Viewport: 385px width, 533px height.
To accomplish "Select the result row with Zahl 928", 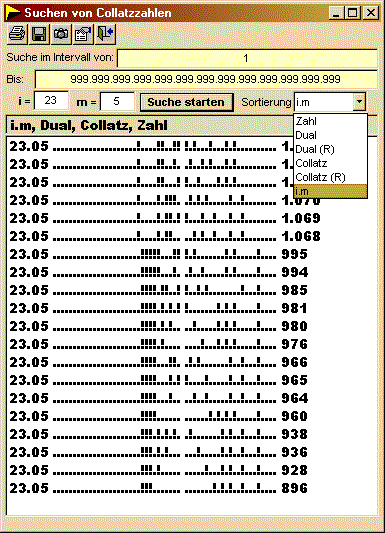I will click(x=159, y=470).
